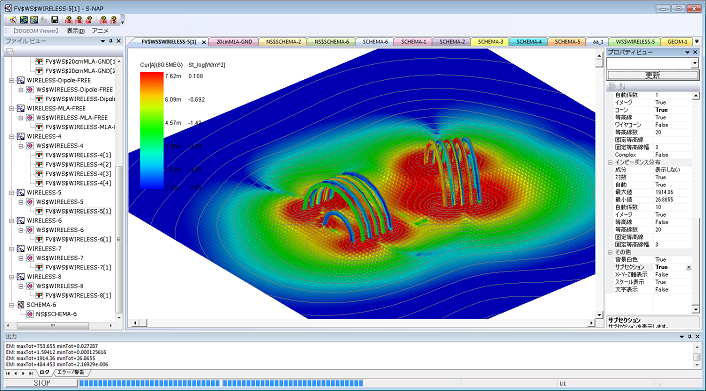Toggle サブセクション True value in properties
Screen dimensions: 706x391
[x=670, y=267]
